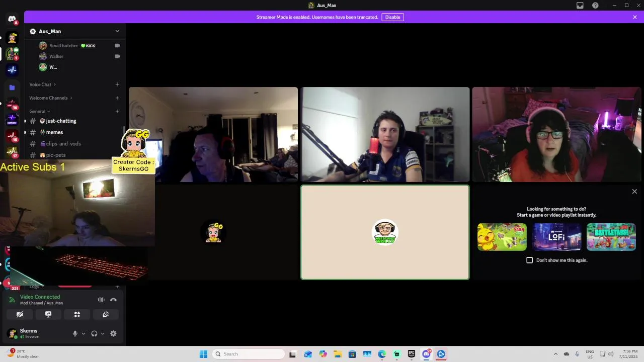
Task: Launch the BattleTabs activity thumbnail
Action: tap(611, 237)
